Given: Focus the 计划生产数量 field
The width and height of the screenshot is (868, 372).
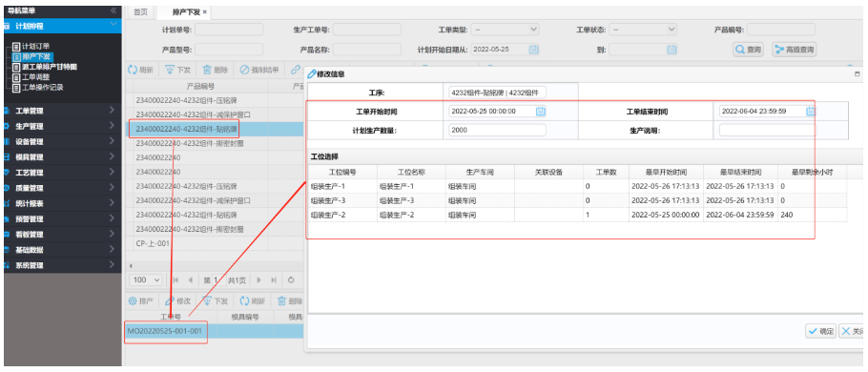Looking at the screenshot, I should coord(497,130).
